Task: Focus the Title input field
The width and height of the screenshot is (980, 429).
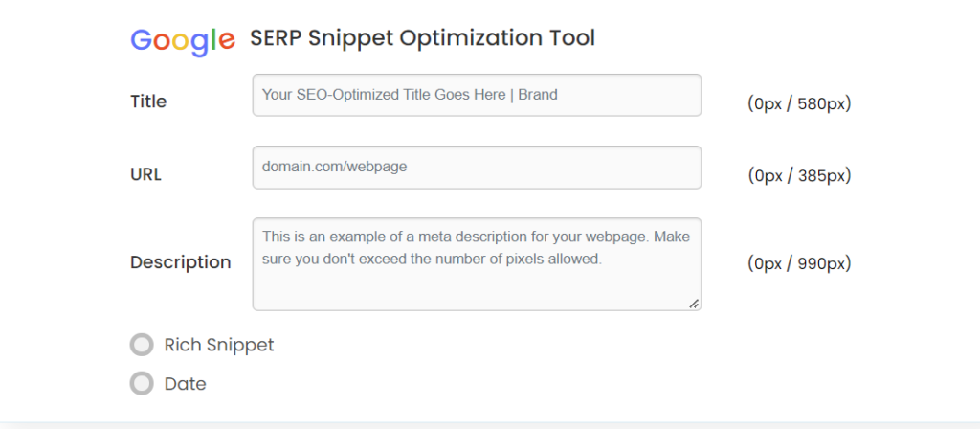Action: (477, 95)
